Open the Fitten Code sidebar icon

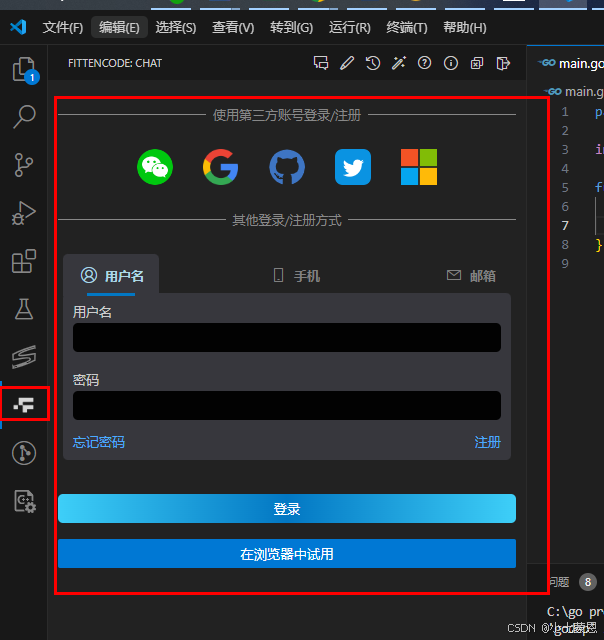click(x=24, y=404)
